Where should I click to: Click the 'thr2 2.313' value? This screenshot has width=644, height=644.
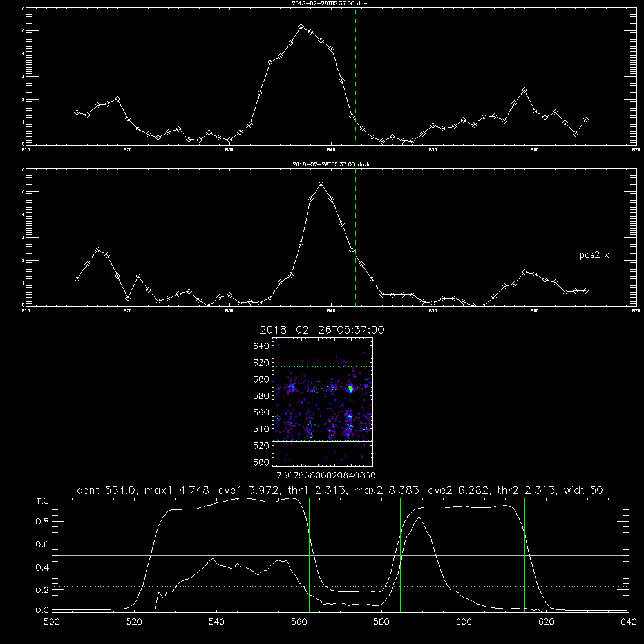click(526, 490)
